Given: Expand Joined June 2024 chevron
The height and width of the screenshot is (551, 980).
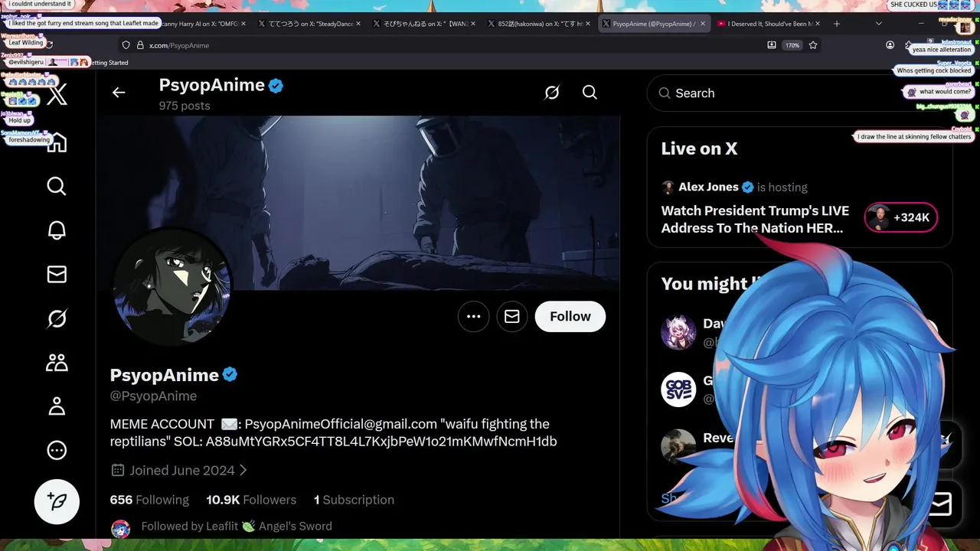Looking at the screenshot, I should pyautogui.click(x=243, y=471).
